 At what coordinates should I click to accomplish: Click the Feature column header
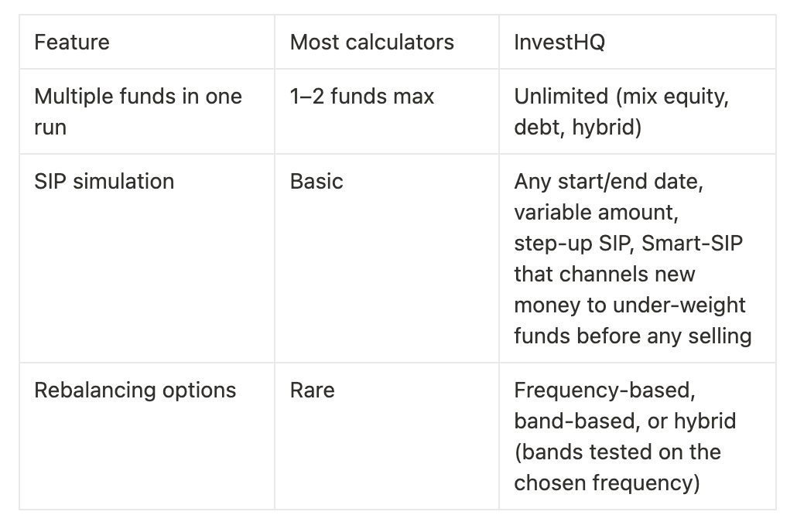[x=72, y=42]
